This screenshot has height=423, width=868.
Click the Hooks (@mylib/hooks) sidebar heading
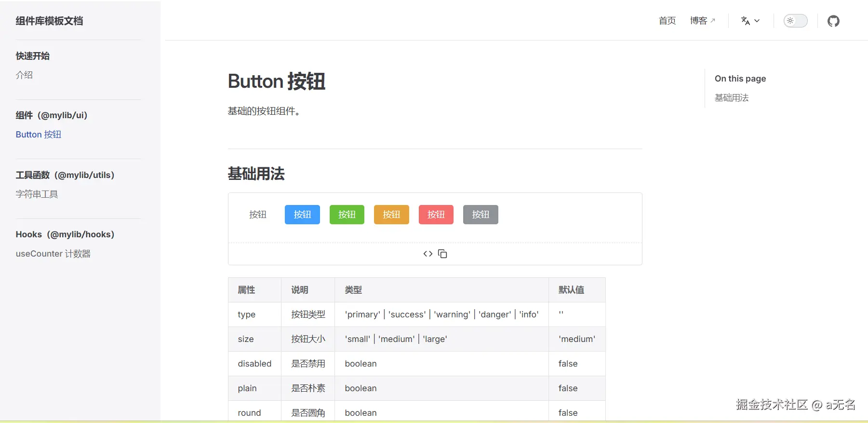click(x=65, y=234)
